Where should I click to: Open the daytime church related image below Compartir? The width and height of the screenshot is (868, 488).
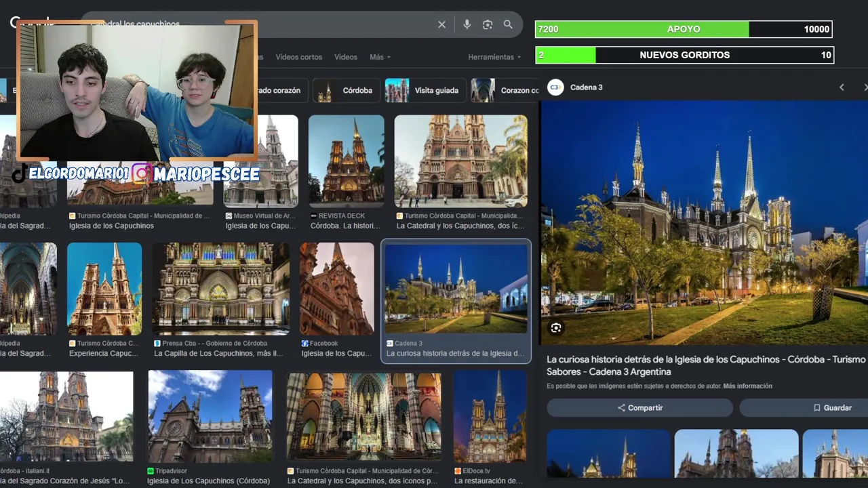[x=736, y=453]
